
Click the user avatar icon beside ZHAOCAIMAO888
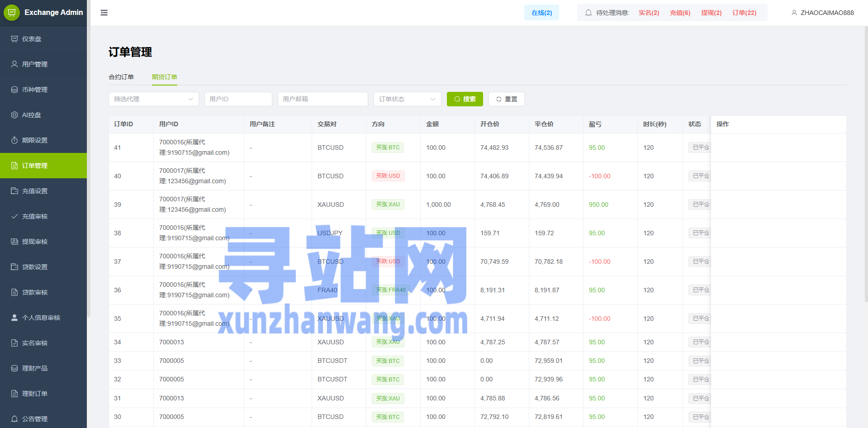[x=794, y=13]
